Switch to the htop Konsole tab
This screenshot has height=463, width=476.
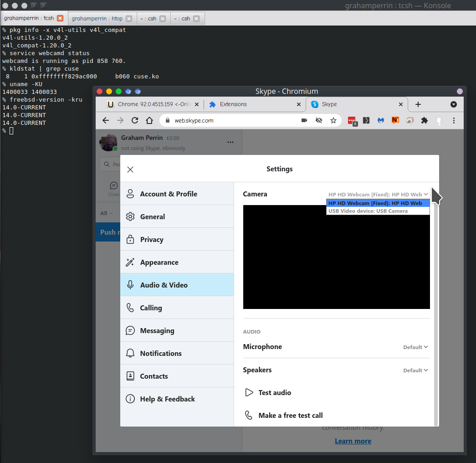click(97, 19)
